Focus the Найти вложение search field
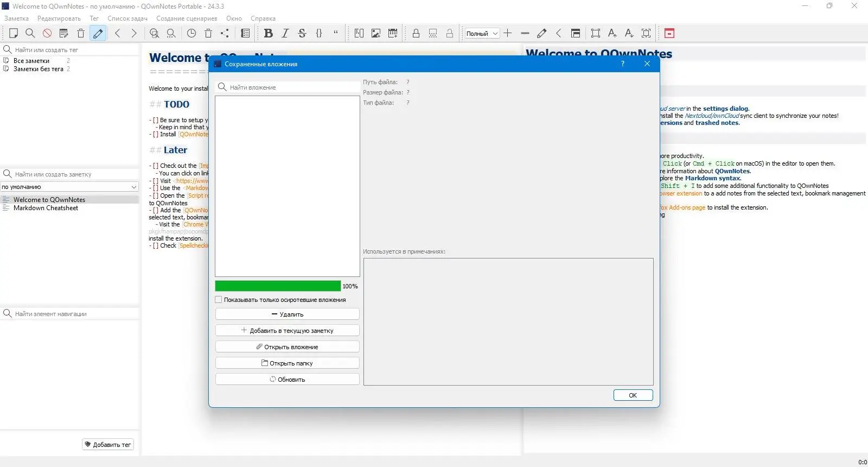The image size is (868, 467). pos(288,87)
